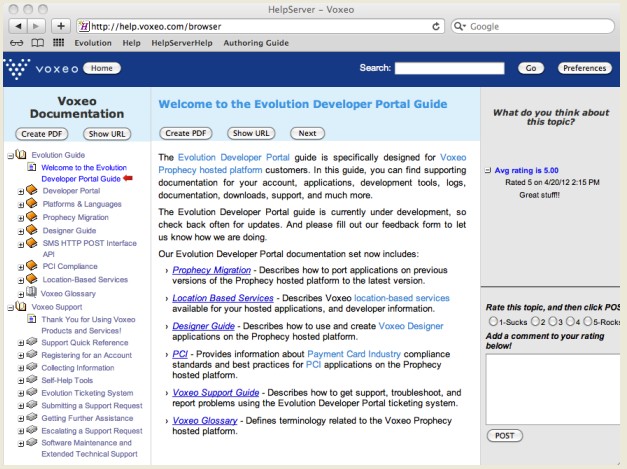
Task: Open the Authoring Guide bookmark item
Action: (x=256, y=43)
